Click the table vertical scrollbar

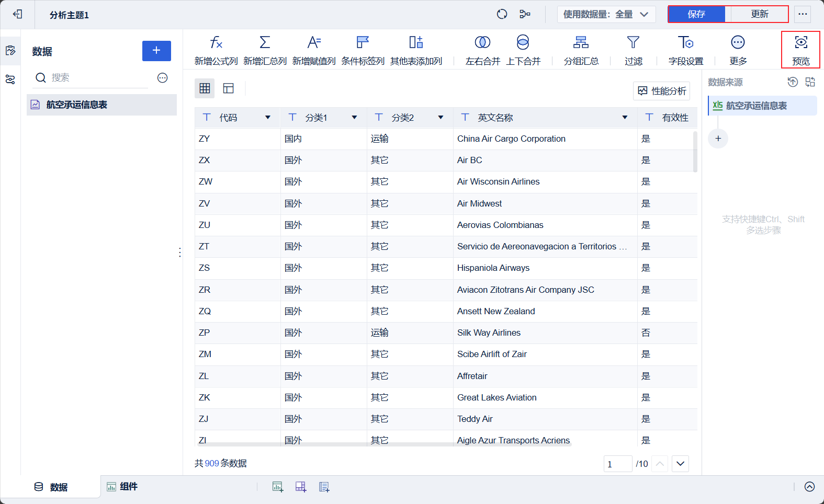pos(695,152)
